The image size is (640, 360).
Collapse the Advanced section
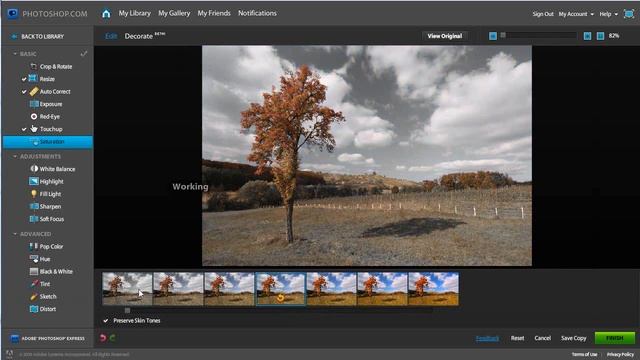pyautogui.click(x=15, y=234)
